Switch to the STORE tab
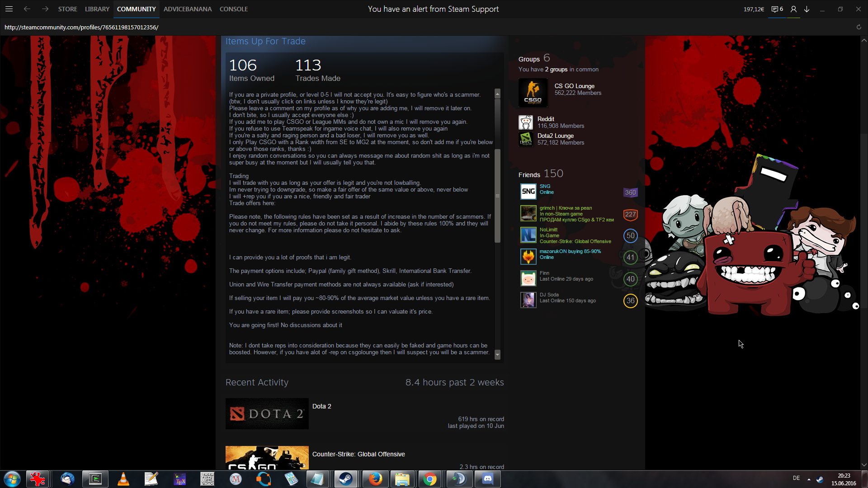This screenshot has height=488, width=868. coord(67,9)
